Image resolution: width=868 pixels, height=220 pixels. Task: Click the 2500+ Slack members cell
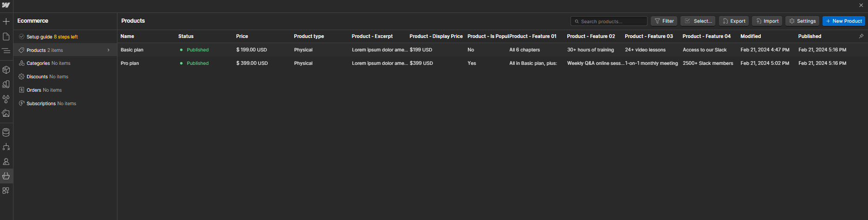tap(708, 63)
